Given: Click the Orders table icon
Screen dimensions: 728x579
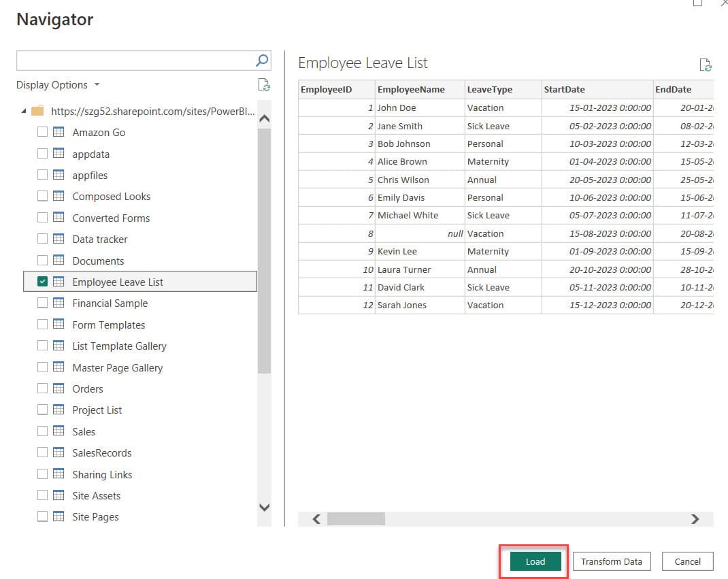Looking at the screenshot, I should tap(59, 388).
